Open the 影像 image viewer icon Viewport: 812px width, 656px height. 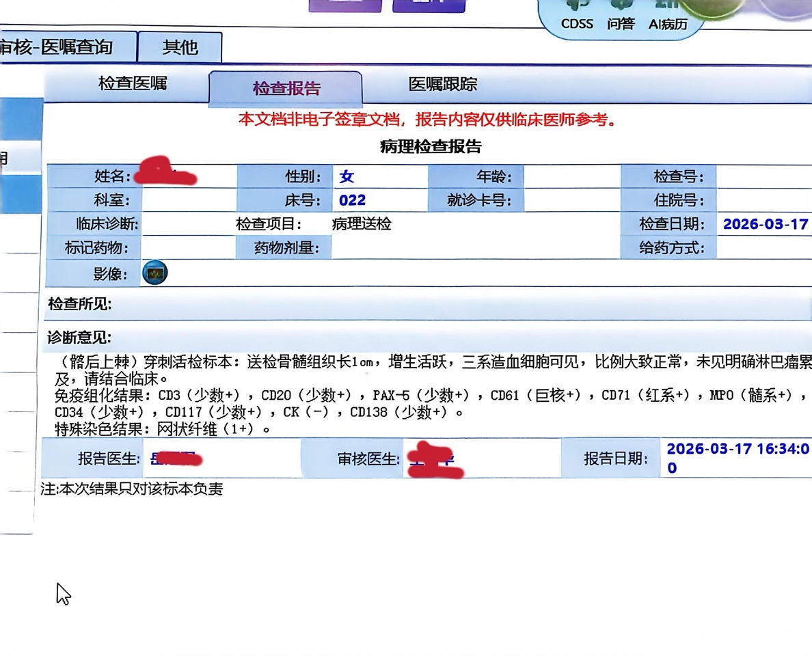pos(155,273)
